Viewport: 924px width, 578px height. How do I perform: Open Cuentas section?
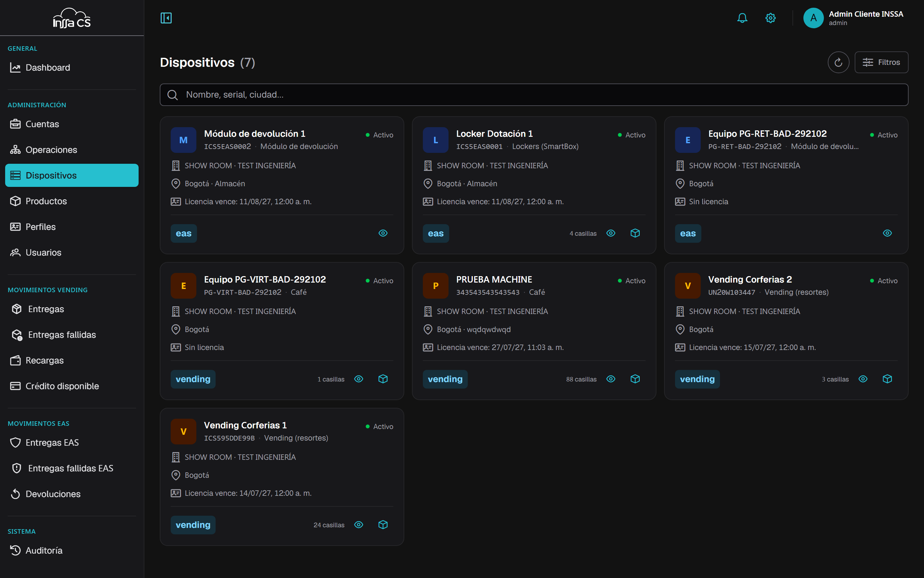point(72,124)
